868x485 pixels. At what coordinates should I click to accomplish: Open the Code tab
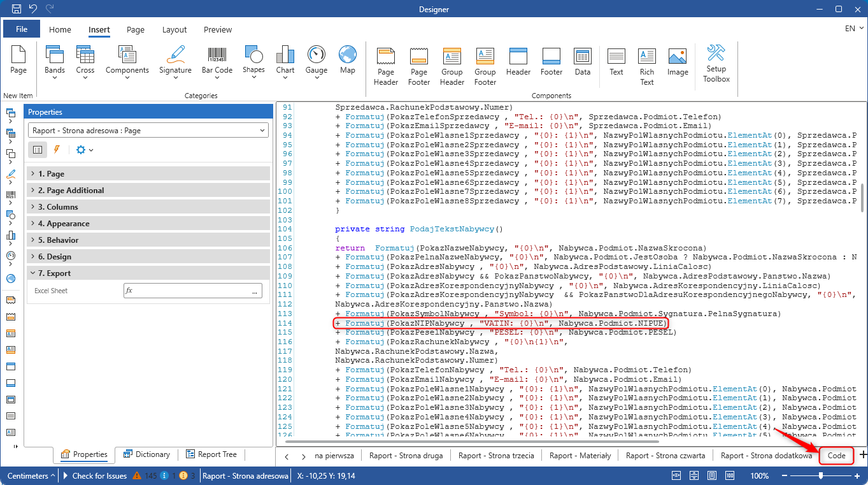pyautogui.click(x=836, y=456)
